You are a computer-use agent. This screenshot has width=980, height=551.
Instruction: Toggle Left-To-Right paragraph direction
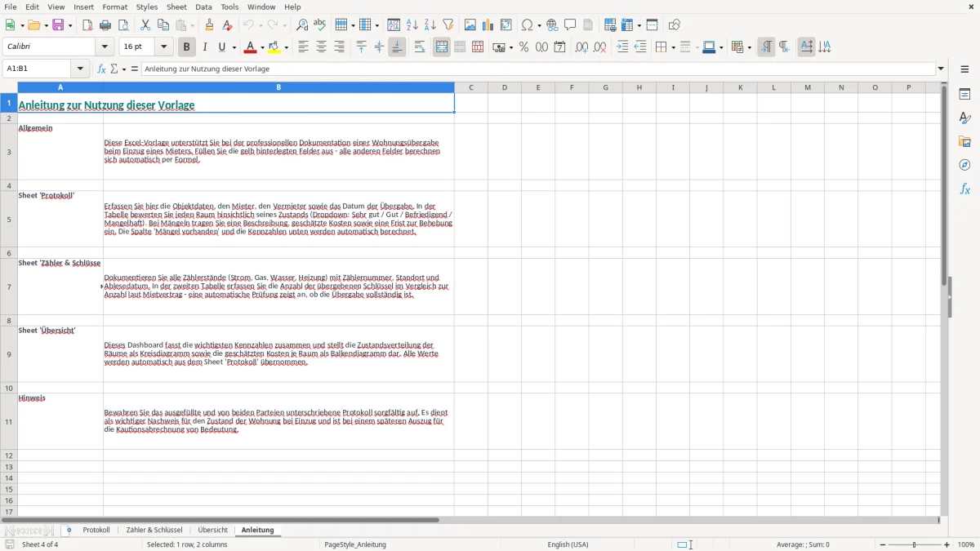(x=766, y=47)
